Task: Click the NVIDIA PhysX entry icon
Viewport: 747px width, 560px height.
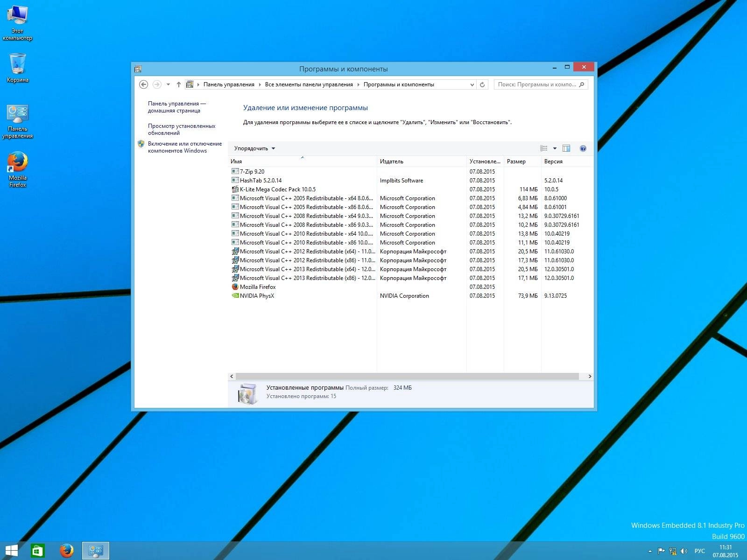Action: [x=235, y=295]
